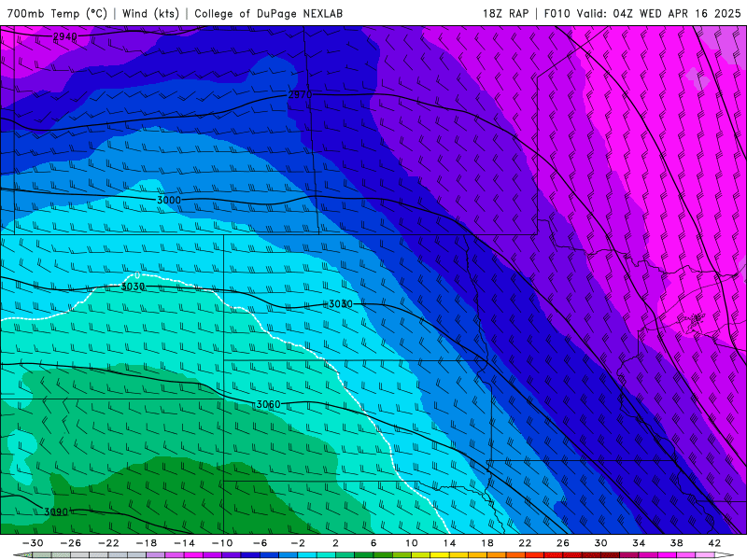Click the 2940 height contour label

65,36
